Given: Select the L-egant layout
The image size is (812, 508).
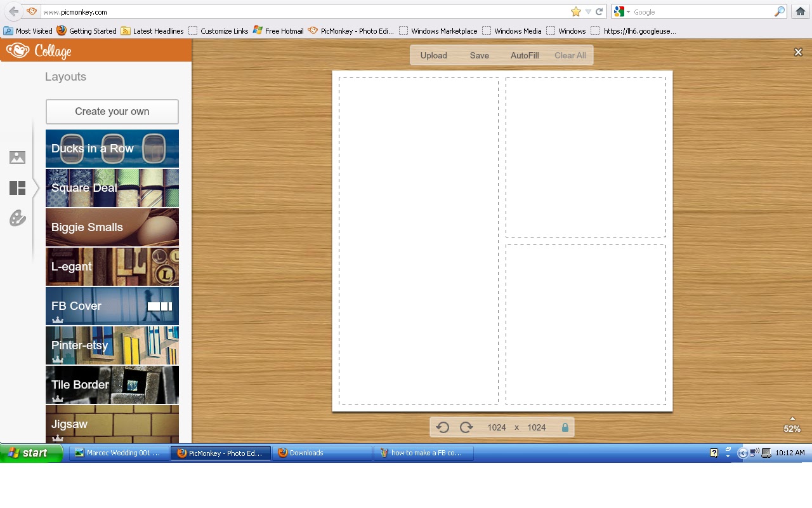Looking at the screenshot, I should click(112, 267).
